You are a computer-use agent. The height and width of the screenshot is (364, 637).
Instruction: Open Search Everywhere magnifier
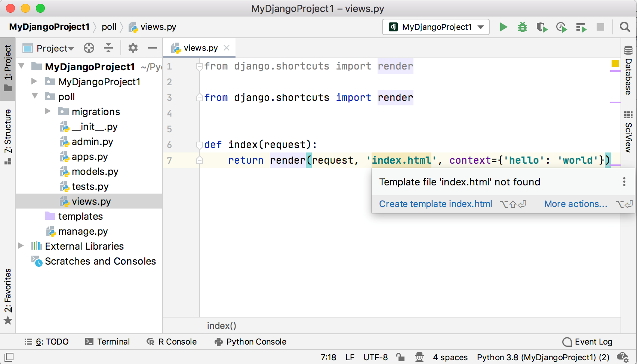click(x=624, y=27)
